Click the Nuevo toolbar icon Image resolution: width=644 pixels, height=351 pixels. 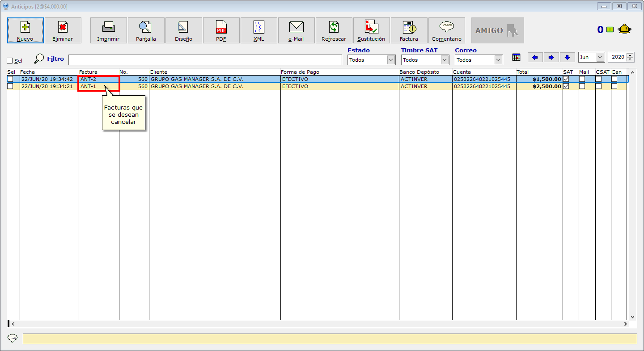(25, 27)
